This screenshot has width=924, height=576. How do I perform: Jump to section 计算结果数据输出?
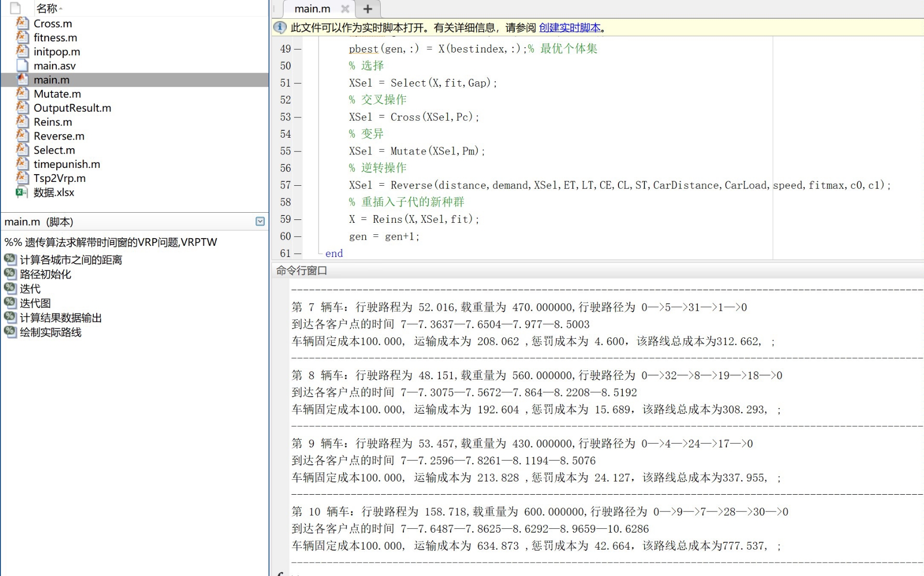pos(61,318)
